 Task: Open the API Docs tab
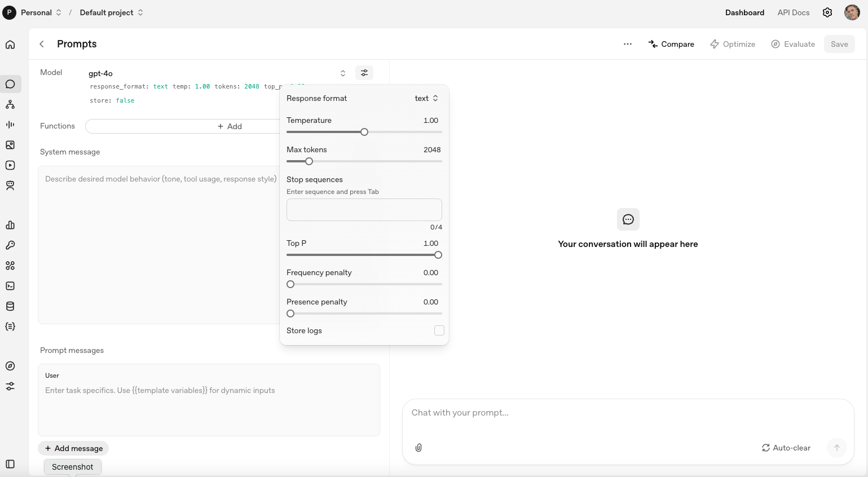point(793,12)
